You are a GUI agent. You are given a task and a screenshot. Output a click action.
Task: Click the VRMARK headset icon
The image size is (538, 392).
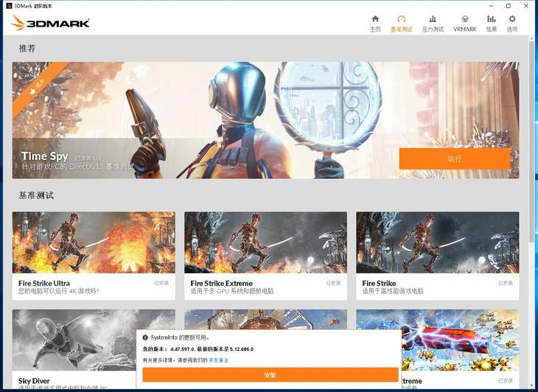tap(465, 18)
